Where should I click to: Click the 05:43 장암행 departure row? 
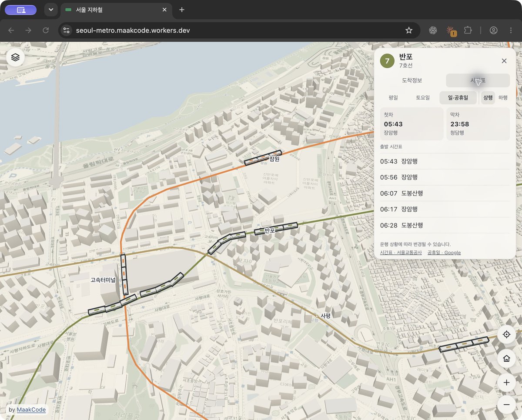(445, 161)
